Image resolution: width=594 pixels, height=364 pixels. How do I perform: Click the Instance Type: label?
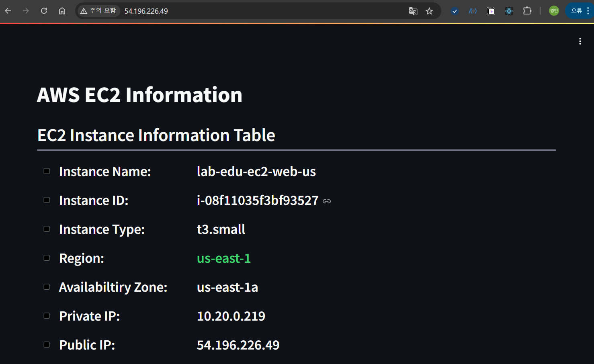pos(102,229)
